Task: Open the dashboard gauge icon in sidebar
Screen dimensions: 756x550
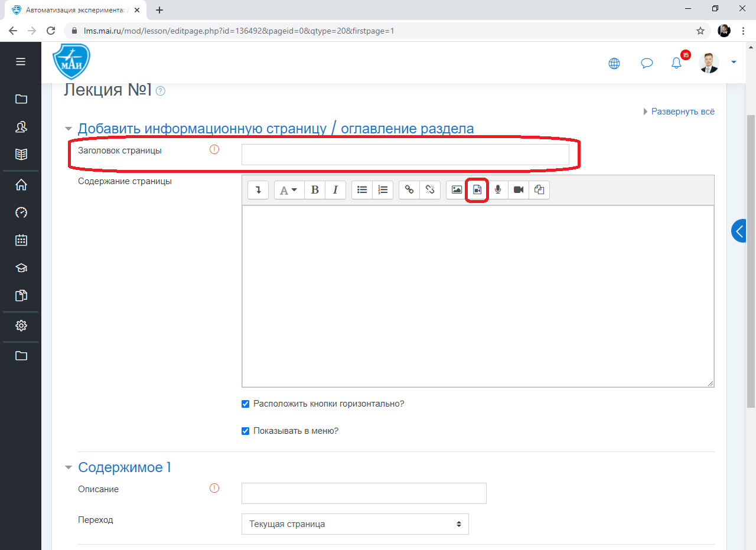Action: tap(21, 212)
